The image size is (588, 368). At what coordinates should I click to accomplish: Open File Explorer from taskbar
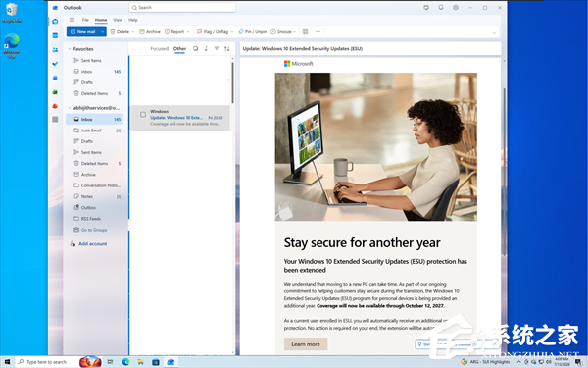click(x=140, y=362)
